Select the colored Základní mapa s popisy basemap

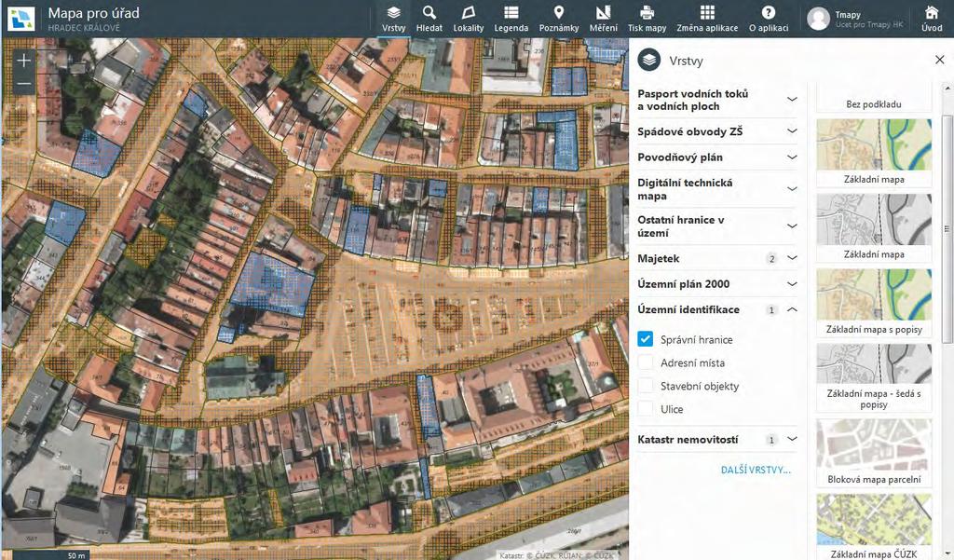click(874, 303)
